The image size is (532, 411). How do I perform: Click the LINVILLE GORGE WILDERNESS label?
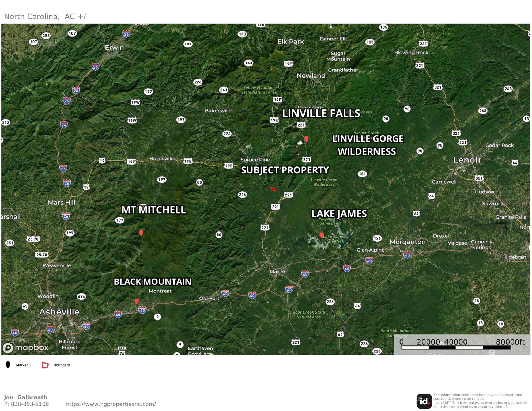[368, 145]
